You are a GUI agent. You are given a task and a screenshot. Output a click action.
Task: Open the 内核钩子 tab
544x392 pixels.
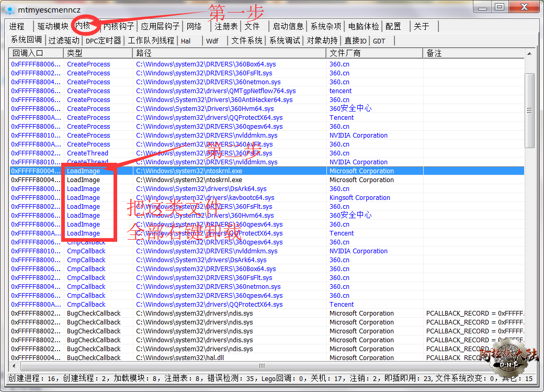click(x=119, y=26)
